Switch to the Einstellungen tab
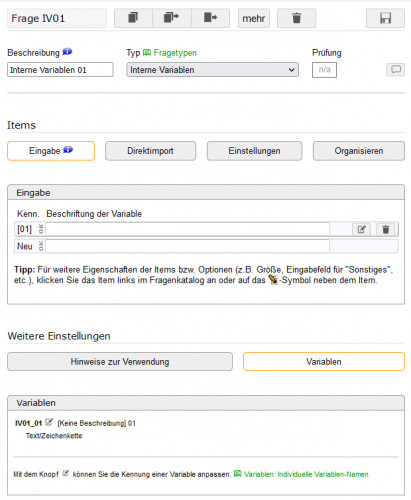The width and height of the screenshot is (411, 500). pyautogui.click(x=254, y=151)
